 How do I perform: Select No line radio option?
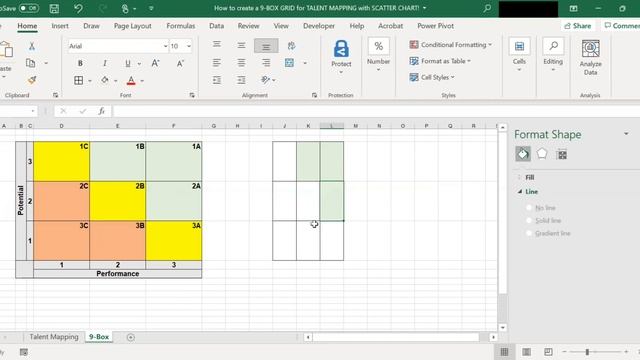[x=529, y=208]
